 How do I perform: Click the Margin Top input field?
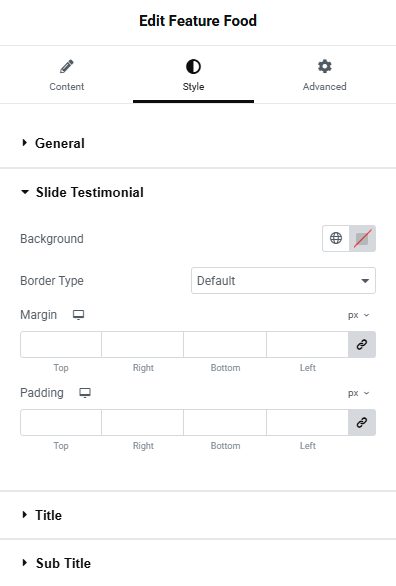(61, 344)
